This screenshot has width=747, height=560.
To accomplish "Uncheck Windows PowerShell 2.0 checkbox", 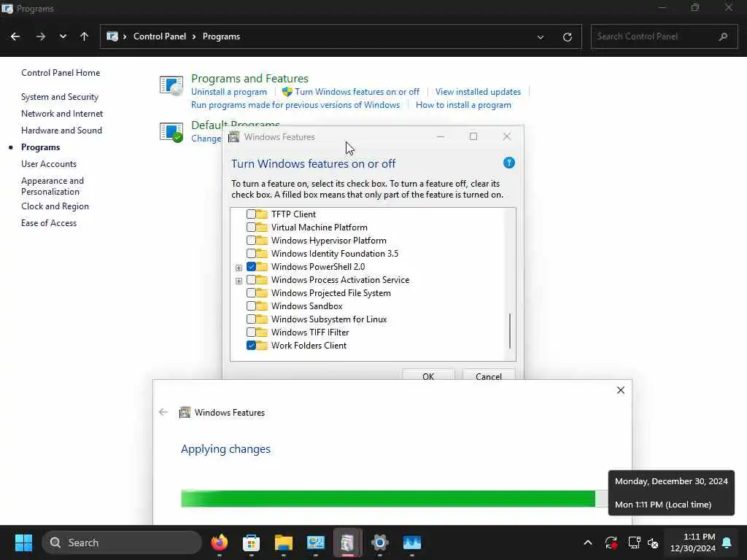I will (x=251, y=267).
